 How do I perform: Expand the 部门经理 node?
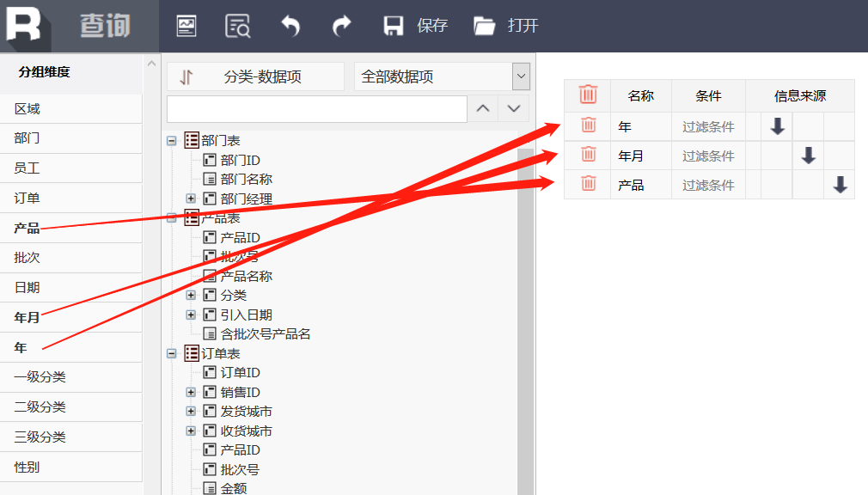[x=191, y=199]
